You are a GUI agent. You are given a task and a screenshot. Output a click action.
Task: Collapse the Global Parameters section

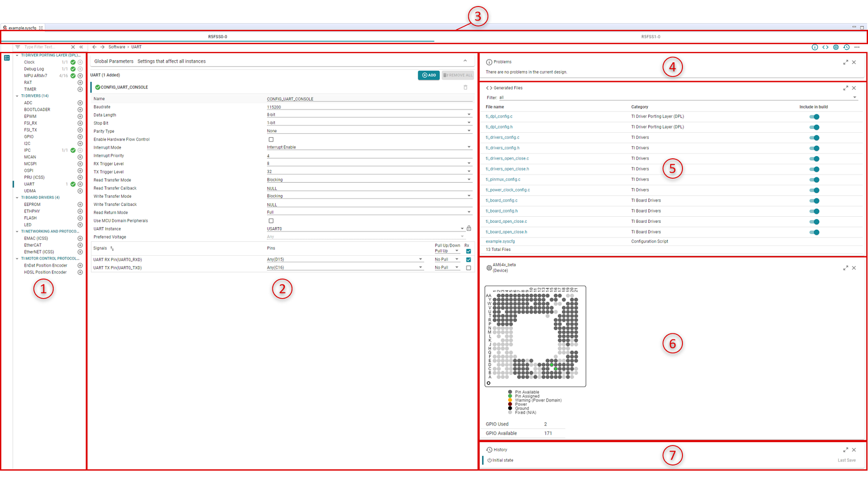(x=465, y=61)
